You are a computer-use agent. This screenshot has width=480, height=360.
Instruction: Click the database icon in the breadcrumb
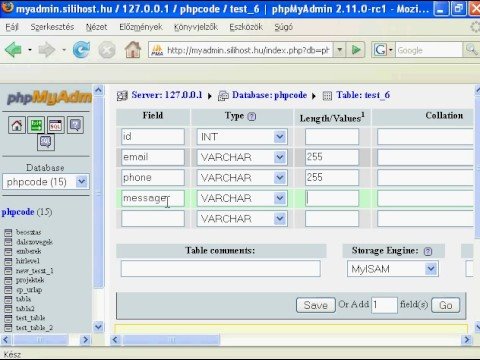coord(223,96)
